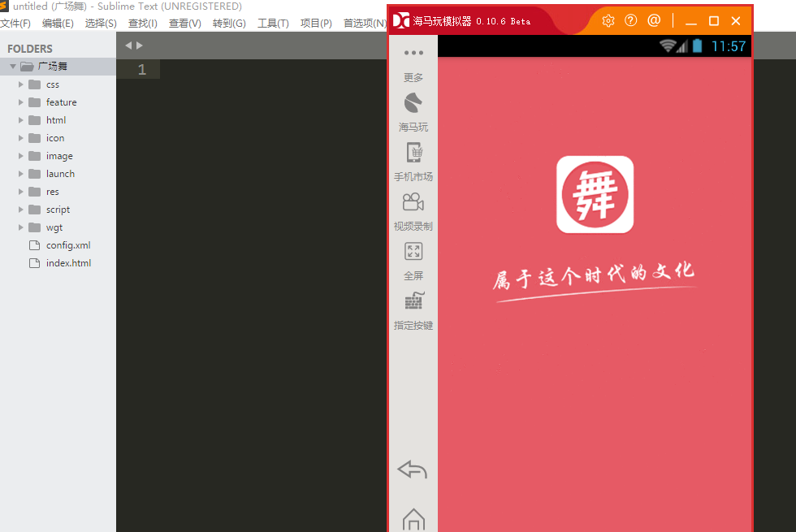Open emulator settings gear icon

608,20
